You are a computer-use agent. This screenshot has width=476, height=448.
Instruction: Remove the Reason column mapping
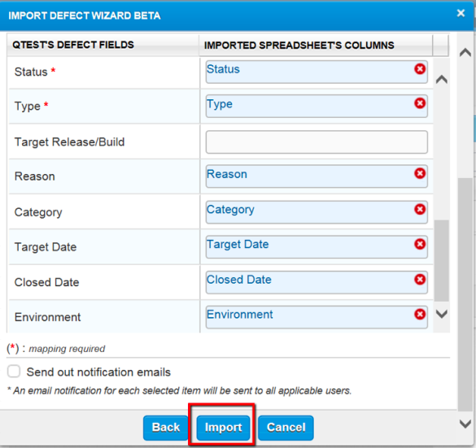[x=420, y=173]
